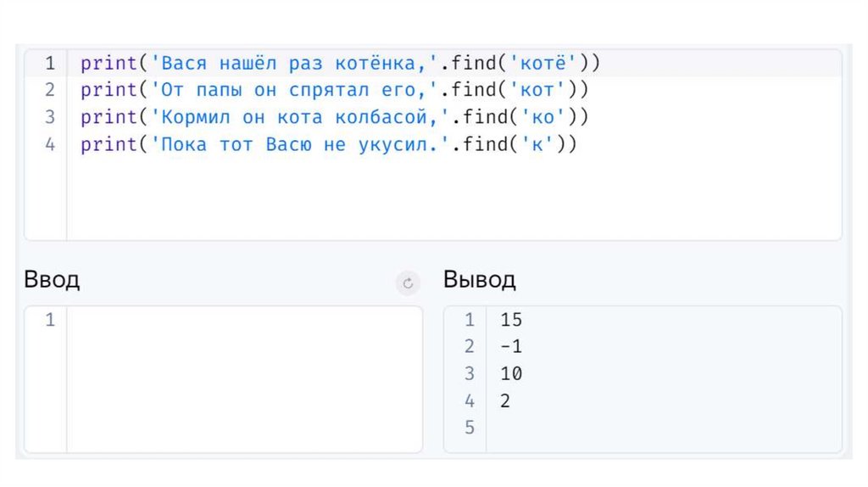The height and width of the screenshot is (487, 868).
Task: Click code line with 'От папы он спрятал'
Action: (334, 90)
